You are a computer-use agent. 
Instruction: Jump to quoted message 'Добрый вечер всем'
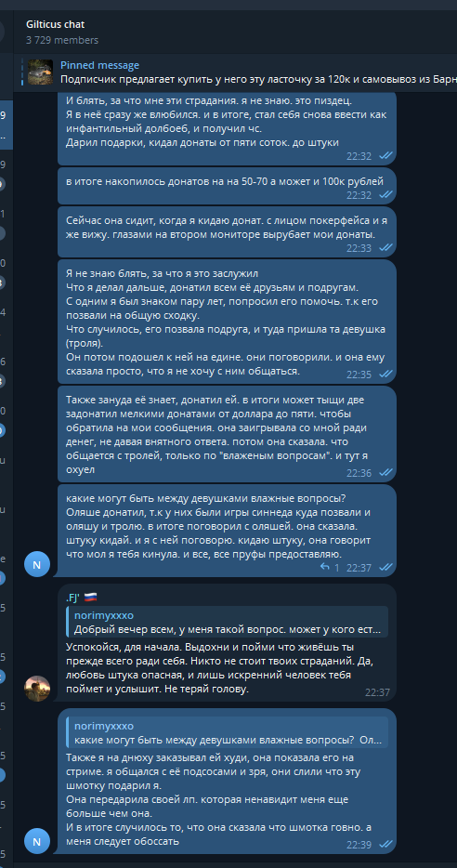pos(227,622)
